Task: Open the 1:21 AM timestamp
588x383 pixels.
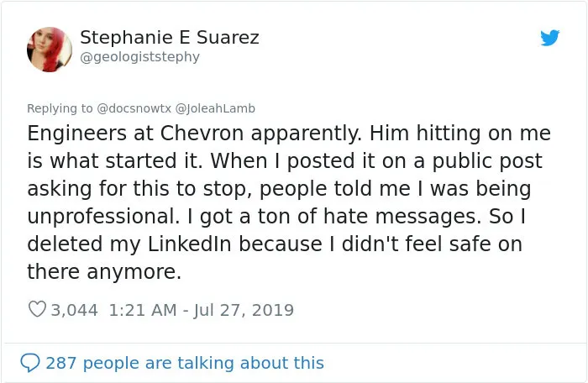Action: point(143,310)
